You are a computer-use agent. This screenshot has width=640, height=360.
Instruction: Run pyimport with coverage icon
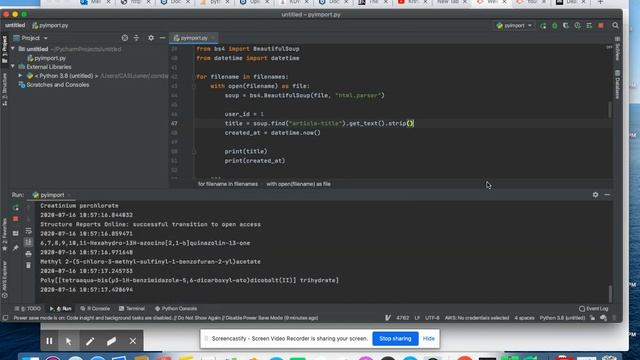[566, 26]
